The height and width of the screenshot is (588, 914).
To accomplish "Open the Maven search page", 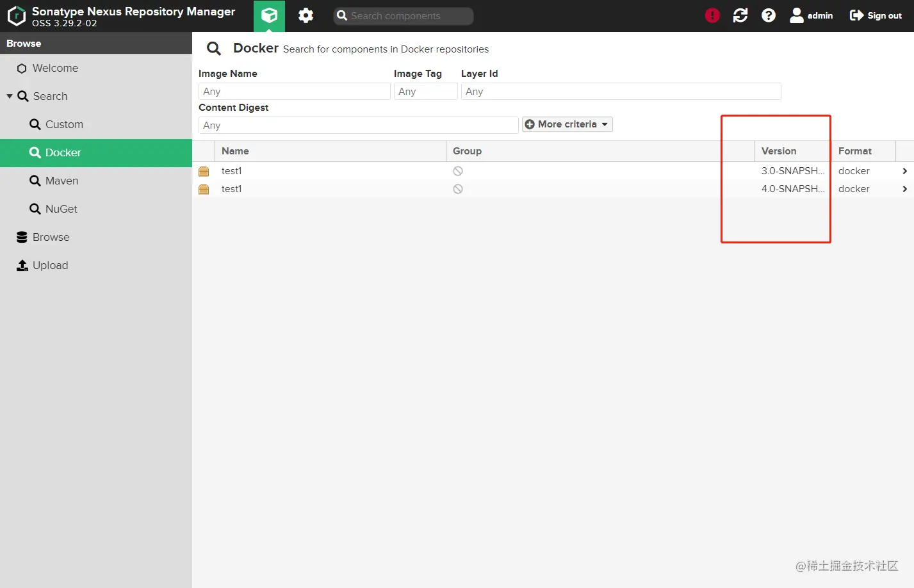I will point(96,181).
